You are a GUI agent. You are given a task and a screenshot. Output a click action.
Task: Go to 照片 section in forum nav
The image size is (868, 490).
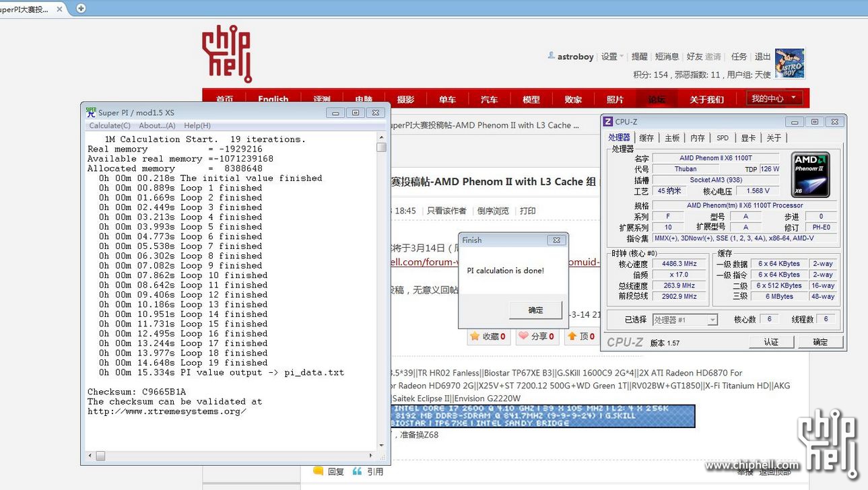point(615,100)
